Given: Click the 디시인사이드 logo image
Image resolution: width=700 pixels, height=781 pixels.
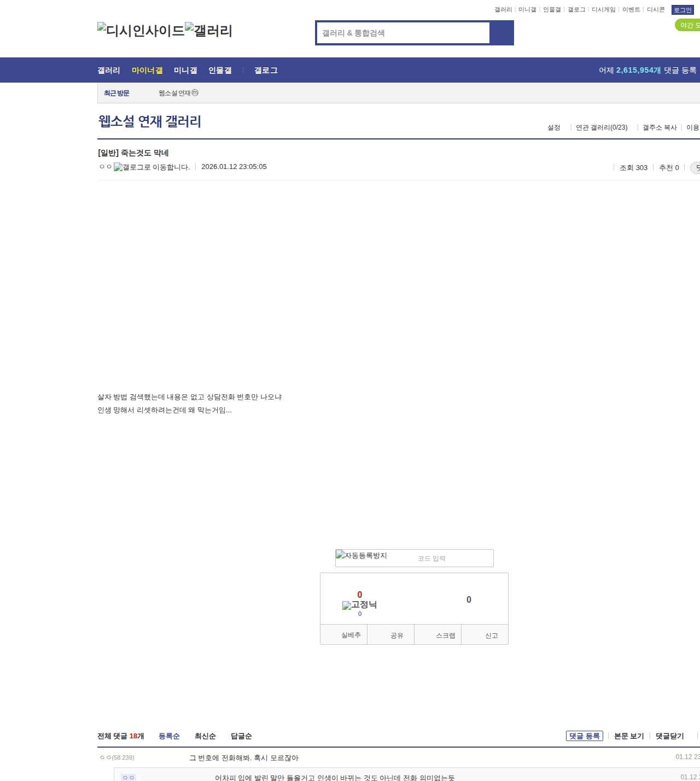Looking at the screenshot, I should tap(141, 31).
